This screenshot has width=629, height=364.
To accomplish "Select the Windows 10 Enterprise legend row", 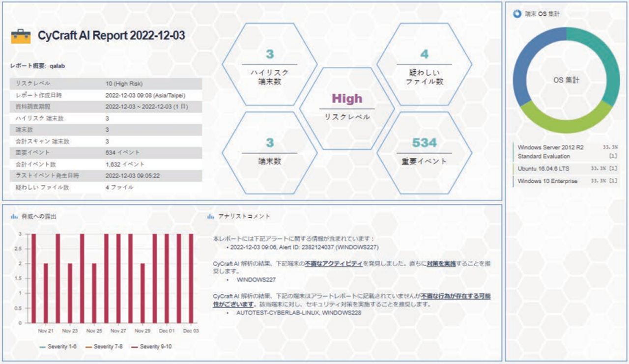I will tap(566, 181).
